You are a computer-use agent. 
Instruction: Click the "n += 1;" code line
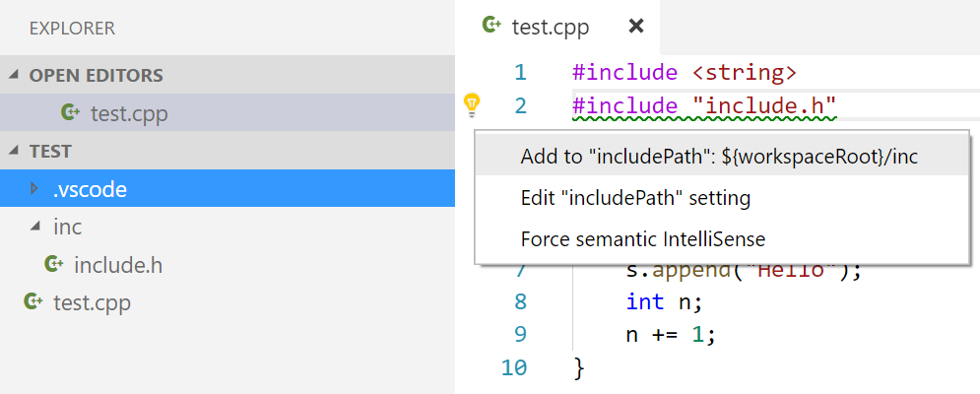(671, 335)
